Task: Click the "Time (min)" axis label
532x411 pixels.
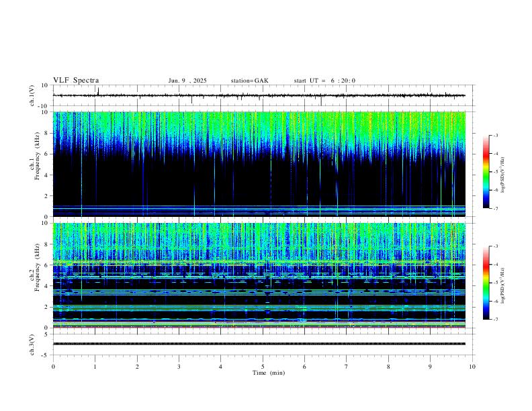Action: (269, 373)
